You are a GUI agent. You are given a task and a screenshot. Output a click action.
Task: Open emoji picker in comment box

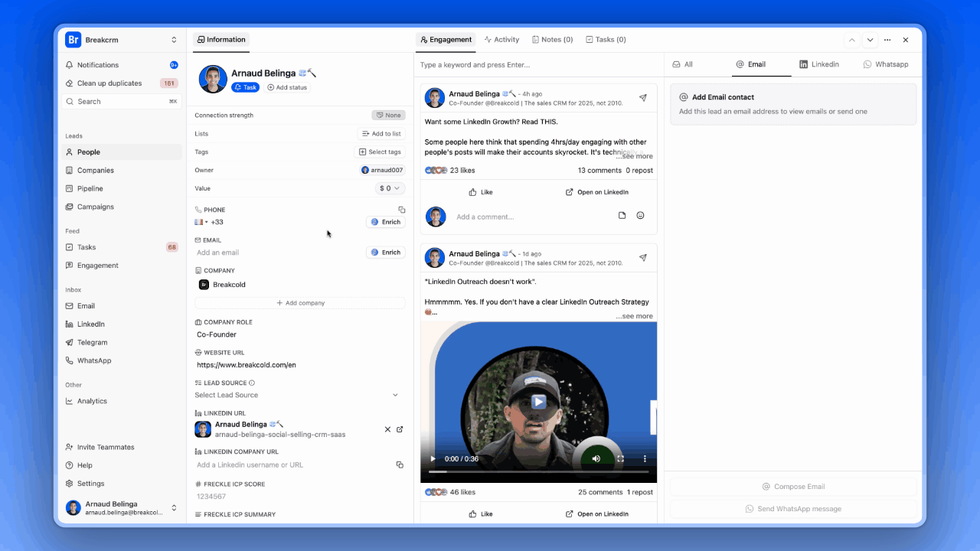641,216
